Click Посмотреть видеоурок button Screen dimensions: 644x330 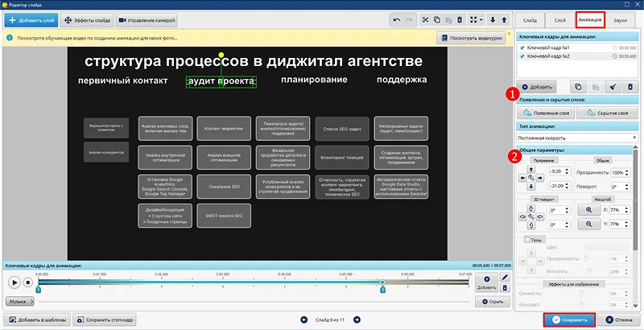click(x=471, y=38)
